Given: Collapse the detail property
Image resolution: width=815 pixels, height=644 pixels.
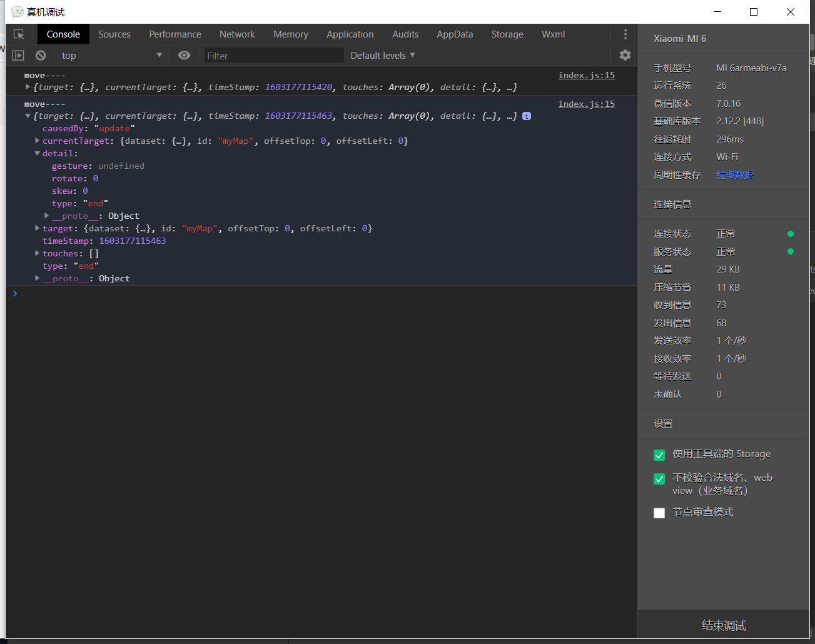Looking at the screenshot, I should (37, 153).
